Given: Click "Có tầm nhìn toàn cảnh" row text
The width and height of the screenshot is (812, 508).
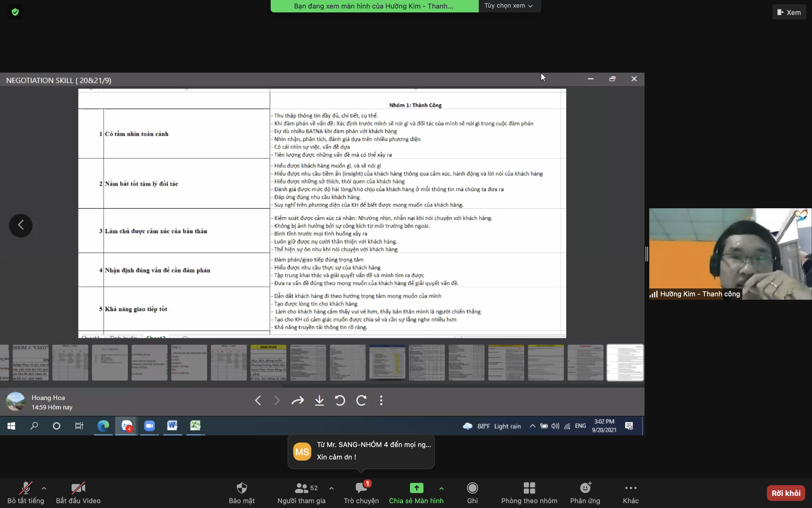Looking at the screenshot, I should click(x=136, y=134).
